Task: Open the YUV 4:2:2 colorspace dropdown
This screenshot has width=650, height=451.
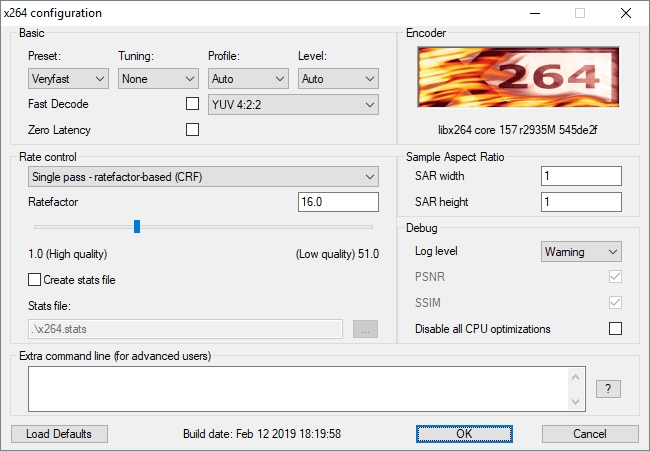Action: (293, 105)
